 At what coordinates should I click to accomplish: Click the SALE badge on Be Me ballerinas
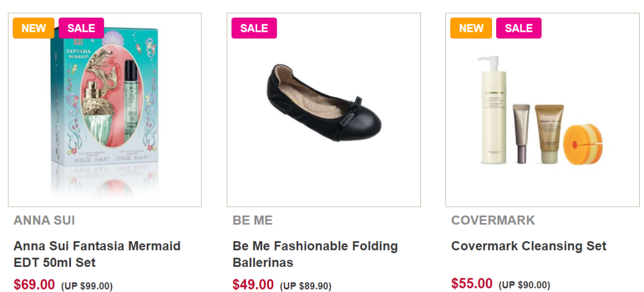(254, 28)
